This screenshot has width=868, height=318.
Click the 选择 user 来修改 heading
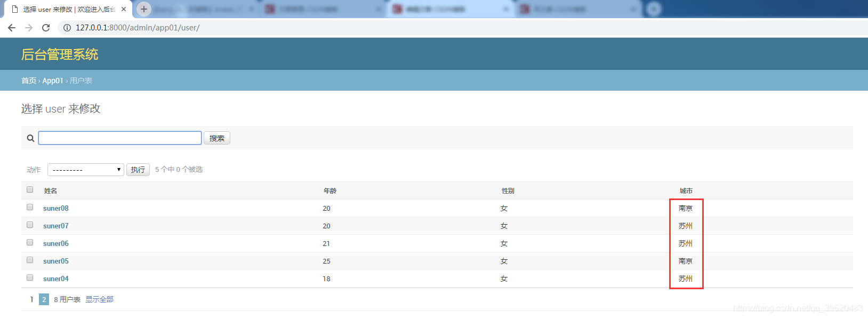tap(61, 109)
